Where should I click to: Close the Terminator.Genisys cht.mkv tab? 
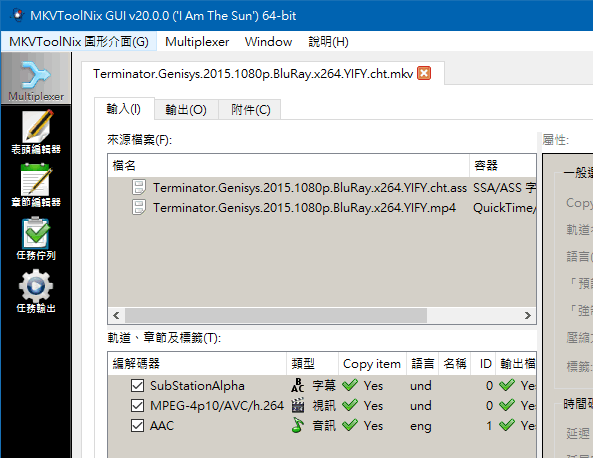click(x=424, y=73)
